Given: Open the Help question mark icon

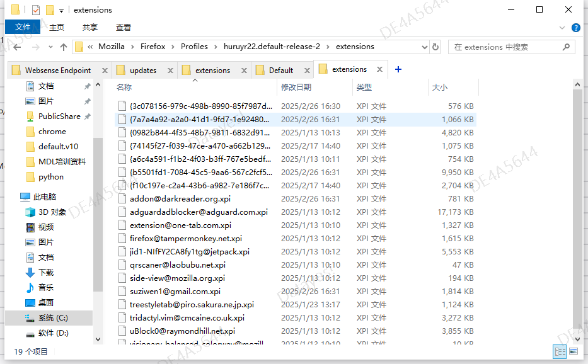Looking at the screenshot, I should coord(575,28).
